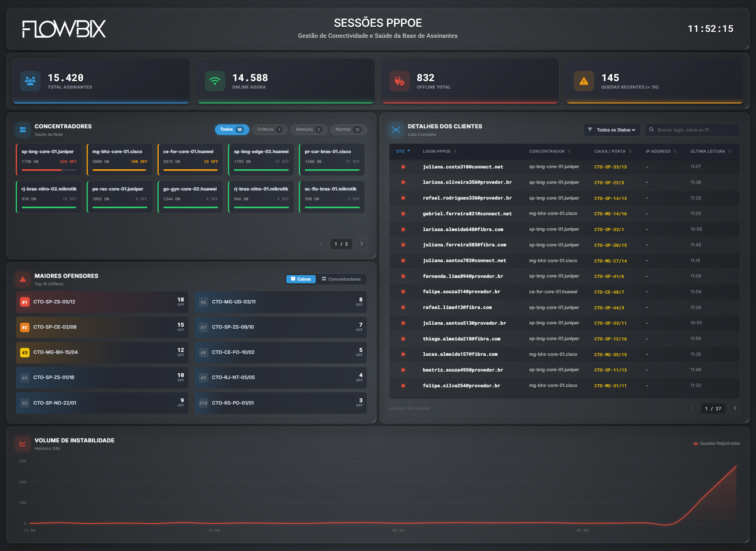The width and height of the screenshot is (756, 551).
Task: Select the Atenção filter tab
Action: pyautogui.click(x=308, y=129)
